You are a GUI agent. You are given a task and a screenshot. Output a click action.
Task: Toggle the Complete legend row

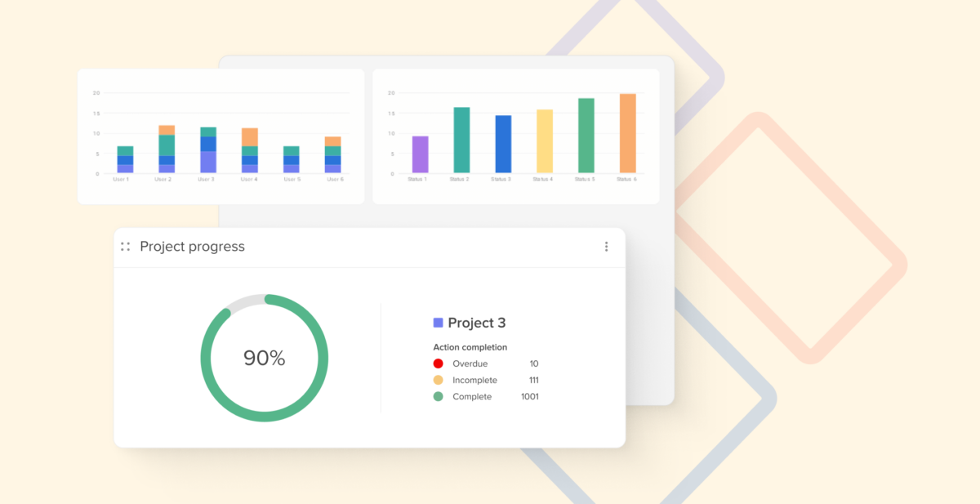coord(474,396)
